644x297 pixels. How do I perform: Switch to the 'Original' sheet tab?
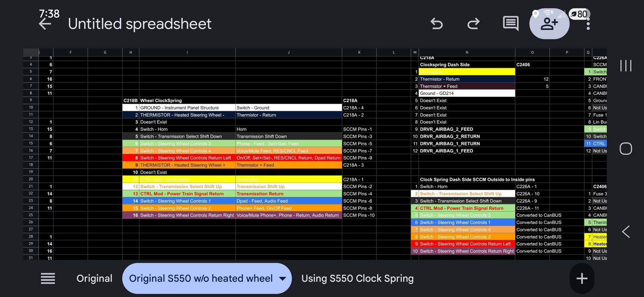94,278
